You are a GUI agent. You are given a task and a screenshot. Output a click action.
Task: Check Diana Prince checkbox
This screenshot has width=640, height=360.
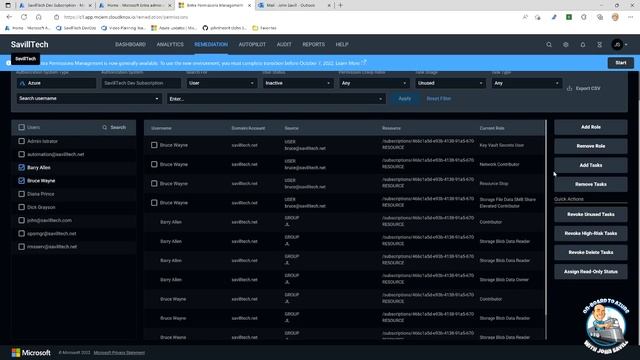22,194
